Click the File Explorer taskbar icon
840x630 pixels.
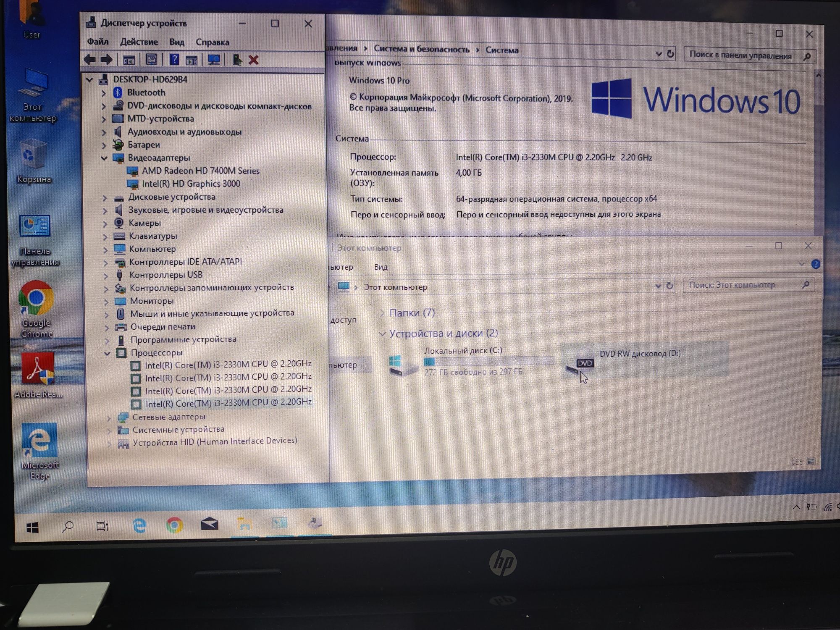pyautogui.click(x=244, y=524)
